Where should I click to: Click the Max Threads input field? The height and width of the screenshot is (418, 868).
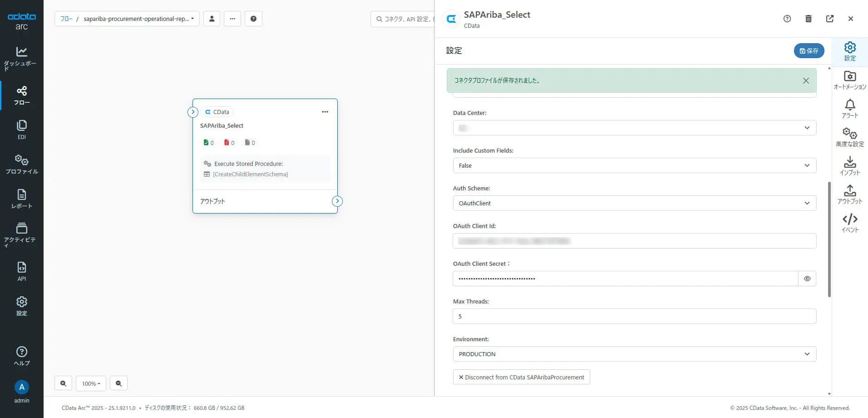(634, 316)
